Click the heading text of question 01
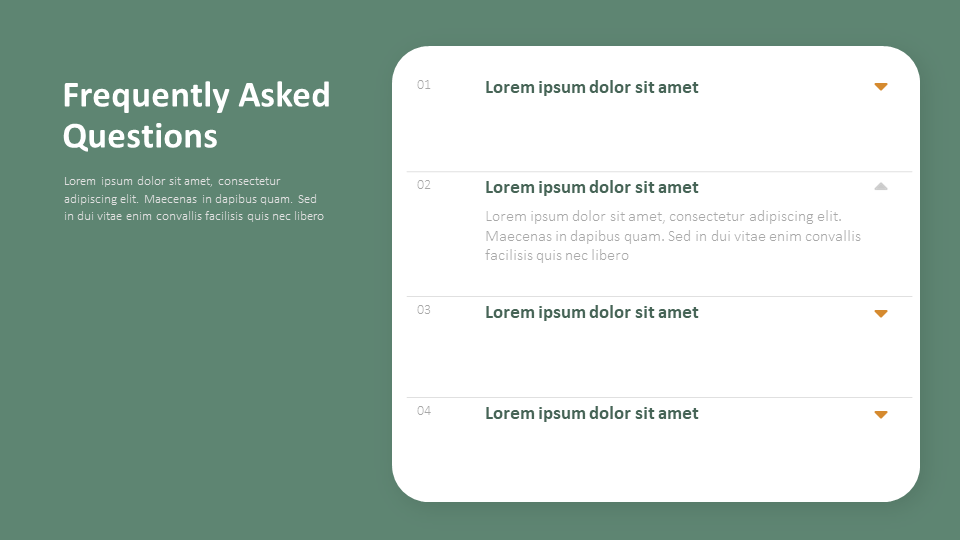Image resolution: width=960 pixels, height=540 pixels. pos(591,87)
